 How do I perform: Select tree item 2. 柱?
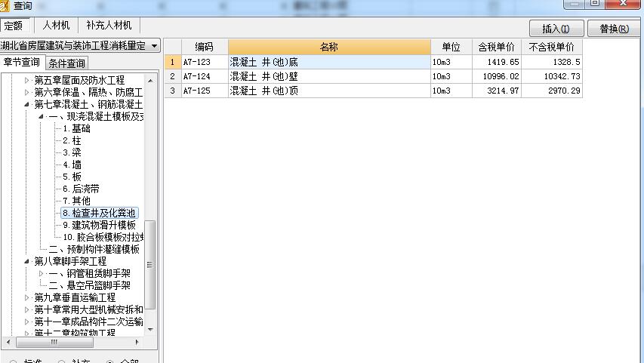click(x=72, y=141)
